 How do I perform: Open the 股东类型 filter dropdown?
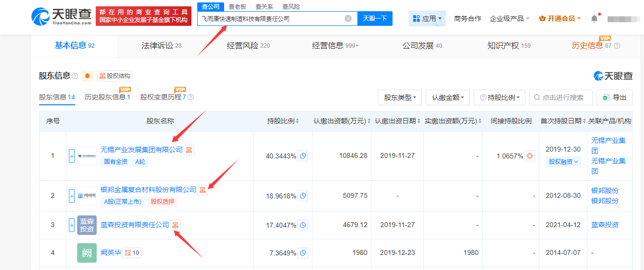400,97
